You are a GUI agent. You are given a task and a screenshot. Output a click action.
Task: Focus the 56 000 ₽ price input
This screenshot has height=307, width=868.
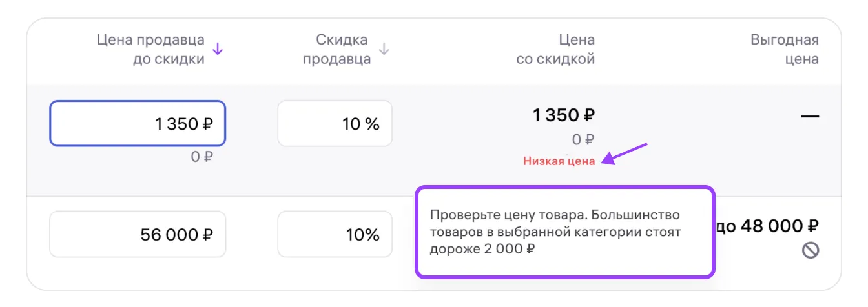pos(138,234)
